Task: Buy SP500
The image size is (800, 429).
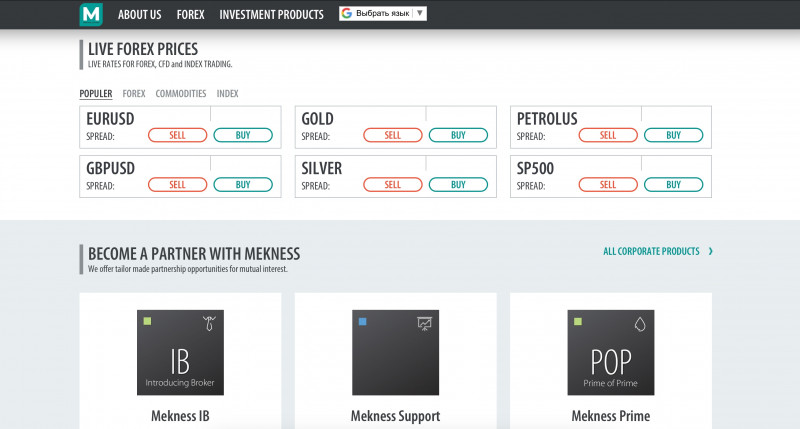Action: pos(673,185)
